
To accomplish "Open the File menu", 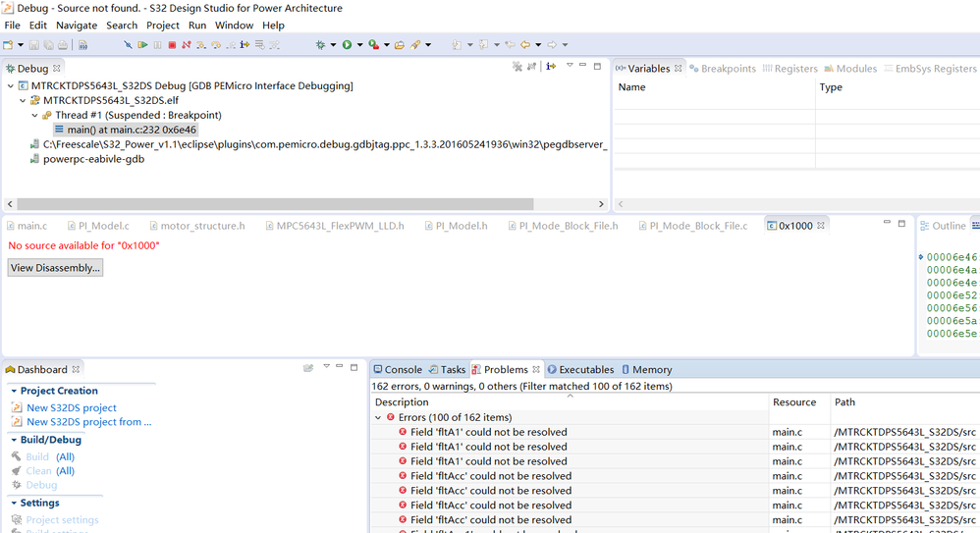I will point(13,25).
